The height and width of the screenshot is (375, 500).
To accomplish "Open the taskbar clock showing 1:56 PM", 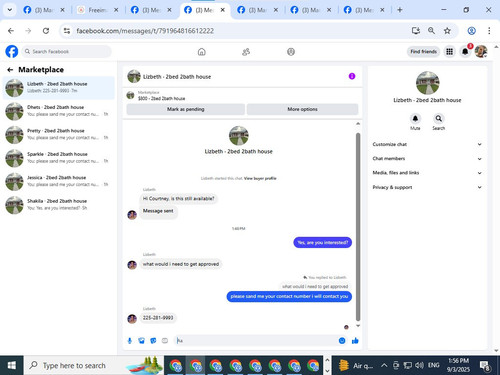I will [458, 365].
